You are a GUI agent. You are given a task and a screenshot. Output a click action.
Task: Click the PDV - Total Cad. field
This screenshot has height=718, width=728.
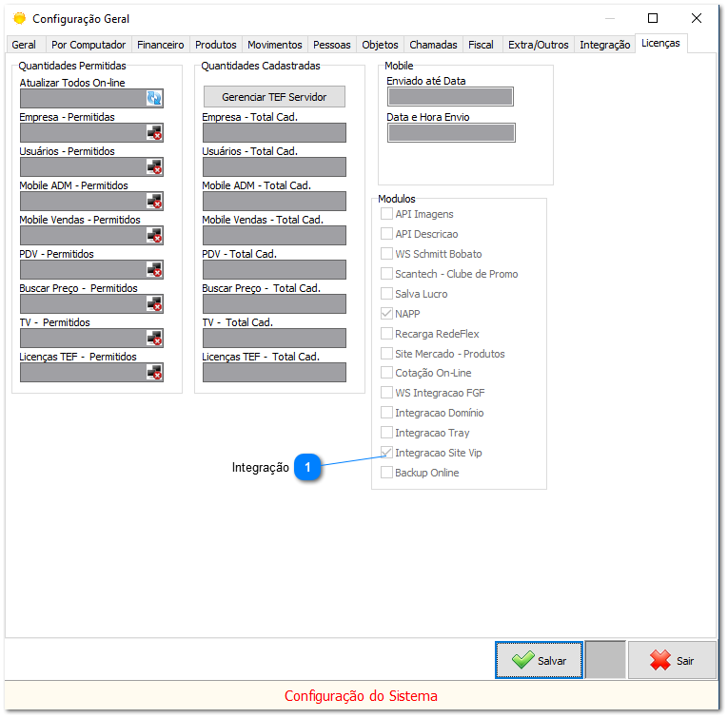click(274, 270)
